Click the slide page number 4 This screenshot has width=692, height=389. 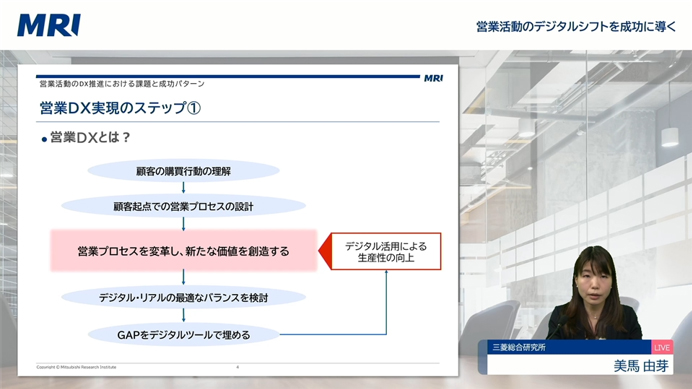point(237,367)
